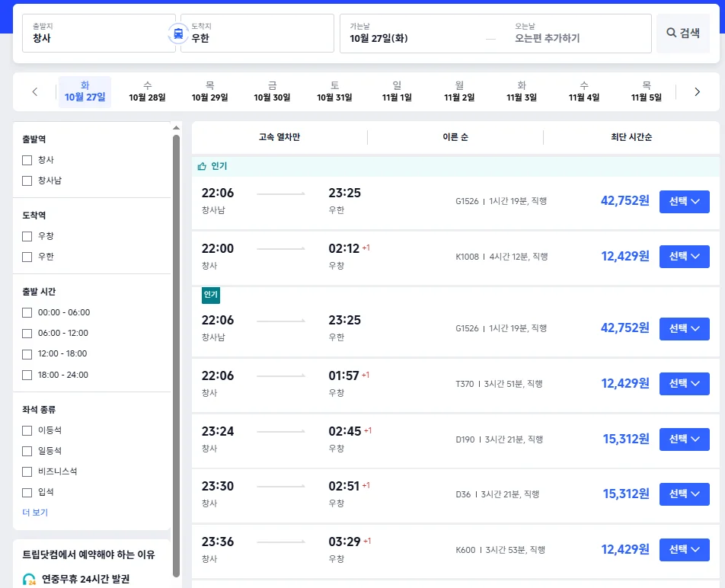
Task: Click 24-hour support headset icon
Action: (29, 579)
